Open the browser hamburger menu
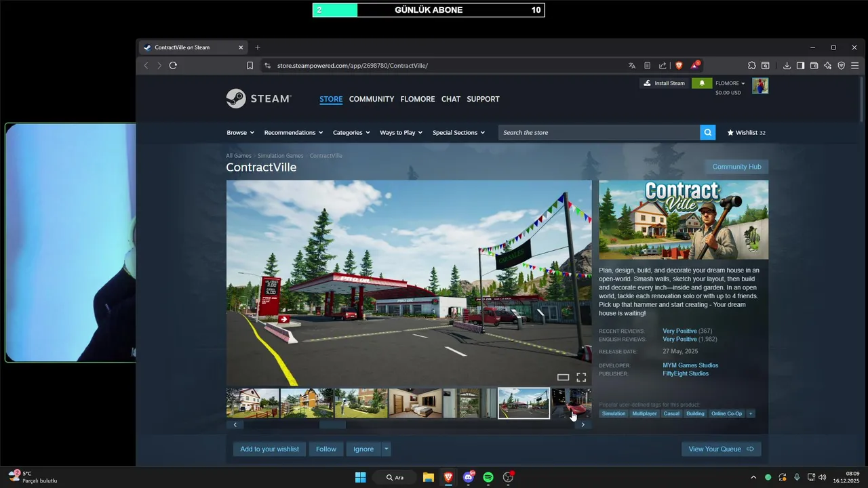 [x=855, y=66]
